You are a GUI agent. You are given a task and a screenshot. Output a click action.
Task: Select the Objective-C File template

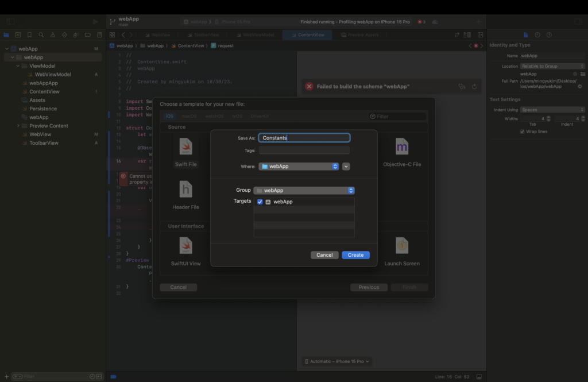(x=401, y=152)
